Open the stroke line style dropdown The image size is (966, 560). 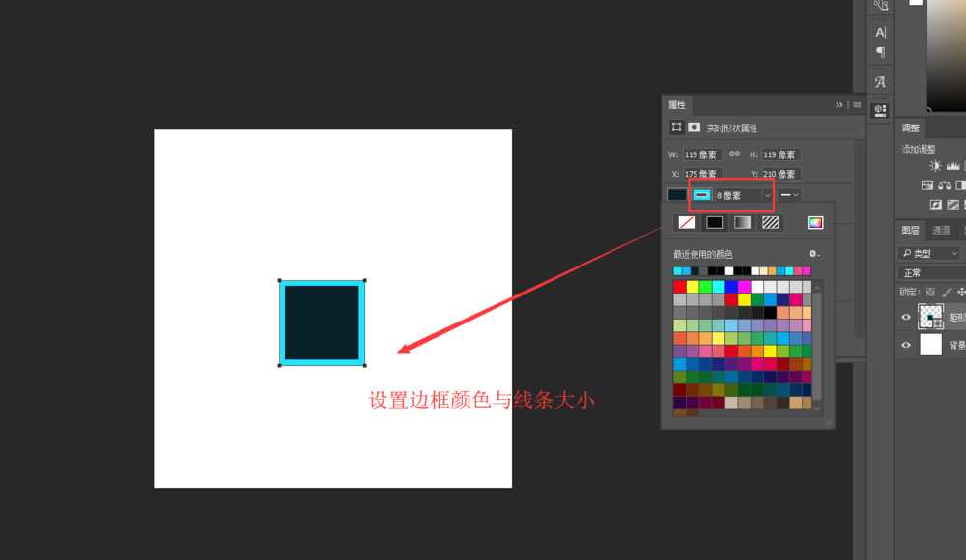789,195
